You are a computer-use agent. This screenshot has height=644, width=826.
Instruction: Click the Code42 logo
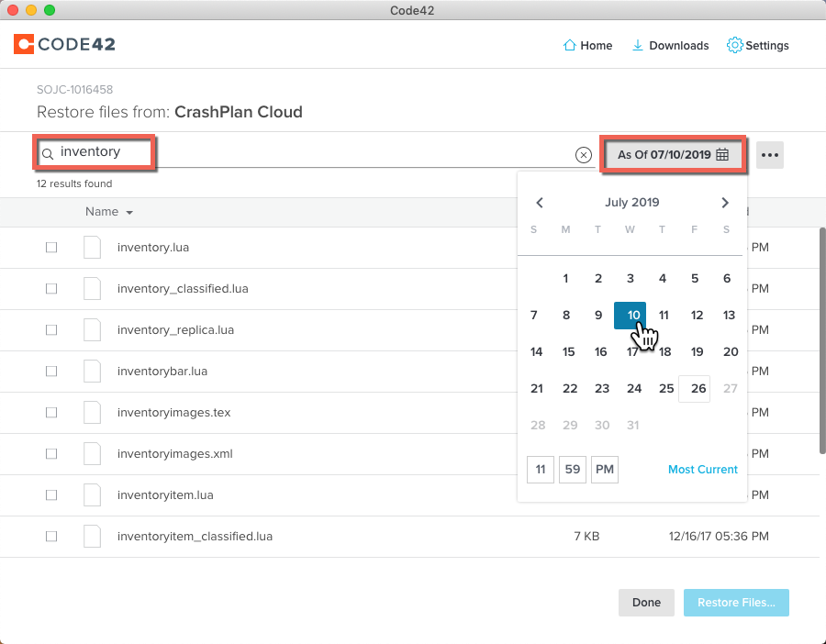[64, 44]
